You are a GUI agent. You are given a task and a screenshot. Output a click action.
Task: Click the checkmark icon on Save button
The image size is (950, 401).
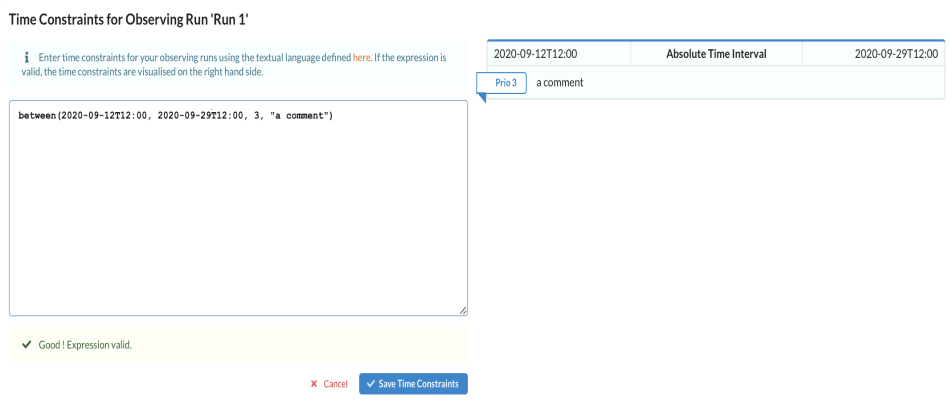pyautogui.click(x=371, y=384)
